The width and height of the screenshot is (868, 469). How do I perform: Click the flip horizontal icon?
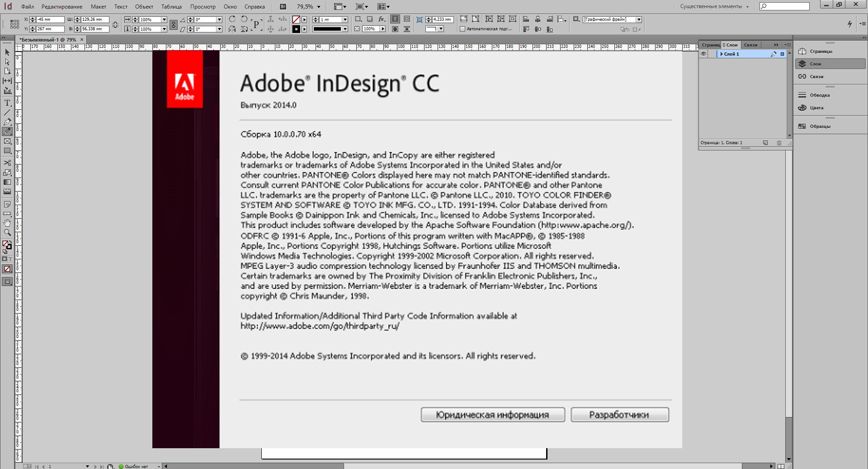(232, 29)
